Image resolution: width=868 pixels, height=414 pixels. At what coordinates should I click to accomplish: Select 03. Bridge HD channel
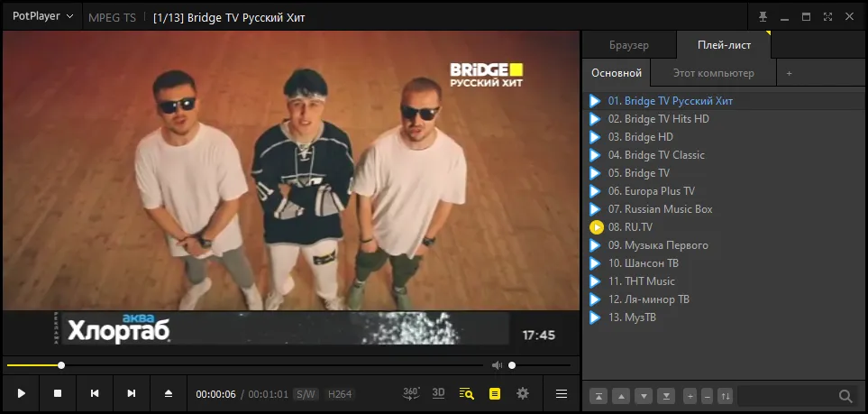click(x=725, y=137)
